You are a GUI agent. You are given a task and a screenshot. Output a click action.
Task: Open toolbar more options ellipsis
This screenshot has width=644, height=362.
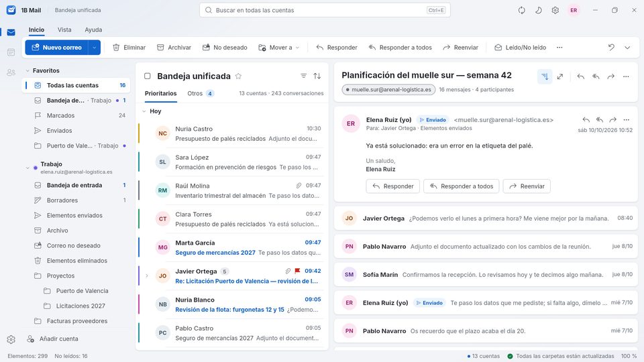coord(559,48)
